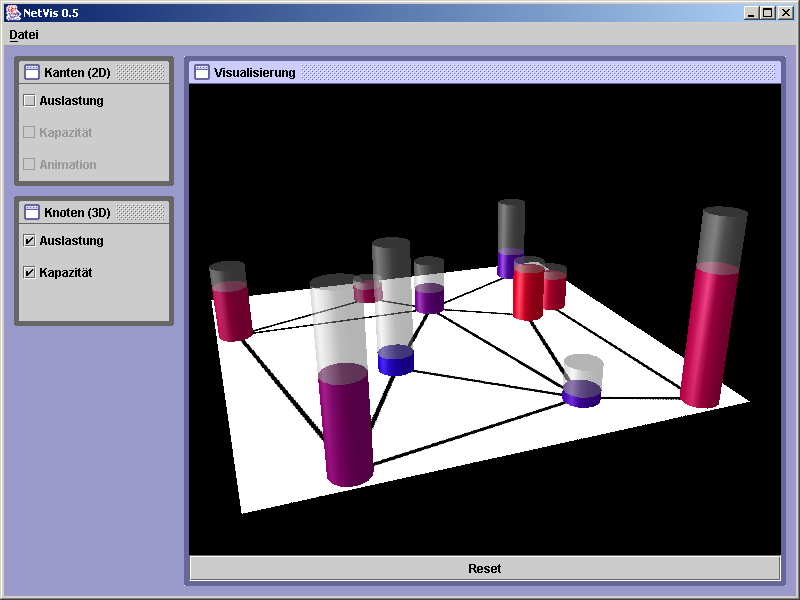This screenshot has width=800, height=600.
Task: Click the Kanten (2D) panel frame icon
Action: (x=32, y=72)
